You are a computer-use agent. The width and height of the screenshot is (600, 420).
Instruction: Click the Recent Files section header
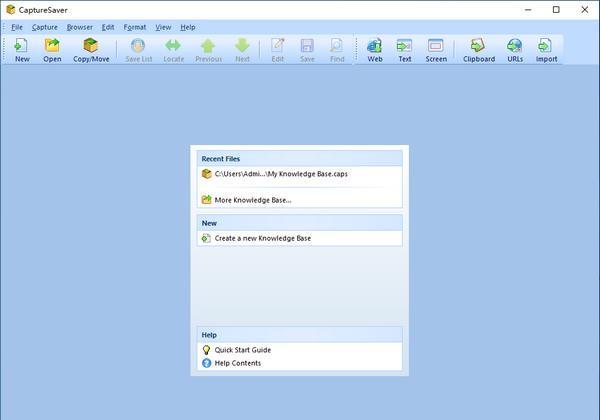tap(300, 158)
